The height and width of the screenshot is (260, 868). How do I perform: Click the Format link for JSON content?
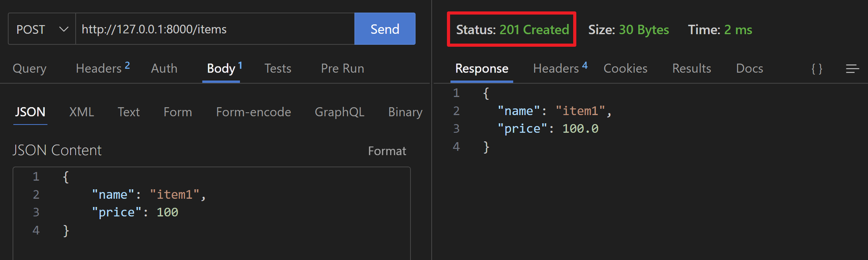tap(387, 151)
